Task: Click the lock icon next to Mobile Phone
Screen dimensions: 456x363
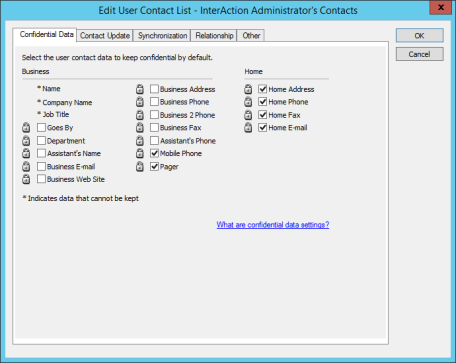Action: click(140, 153)
